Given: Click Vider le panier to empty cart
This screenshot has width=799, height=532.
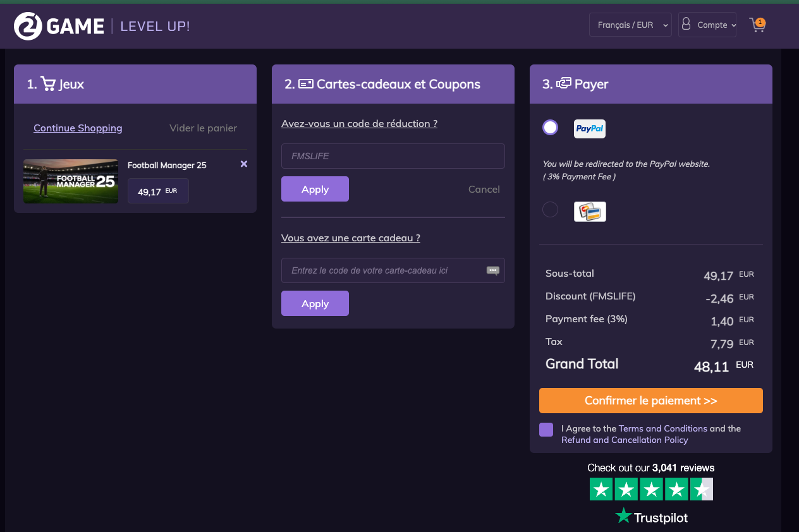Looking at the screenshot, I should (x=203, y=128).
